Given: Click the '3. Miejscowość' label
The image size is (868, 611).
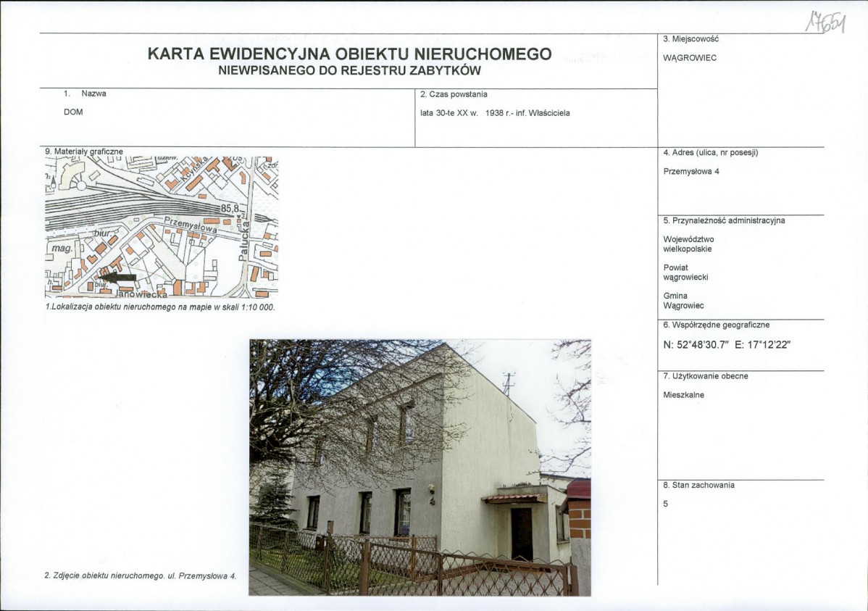Looking at the screenshot, I should (x=691, y=38).
